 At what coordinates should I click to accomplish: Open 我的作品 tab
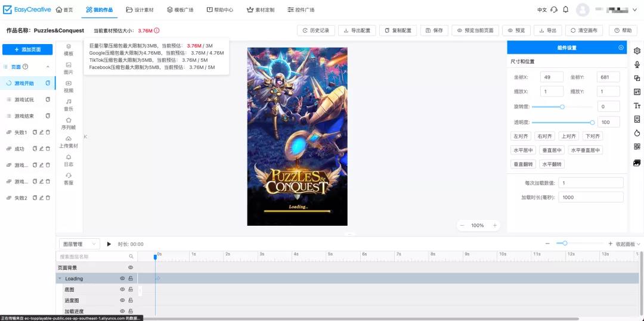pos(100,10)
